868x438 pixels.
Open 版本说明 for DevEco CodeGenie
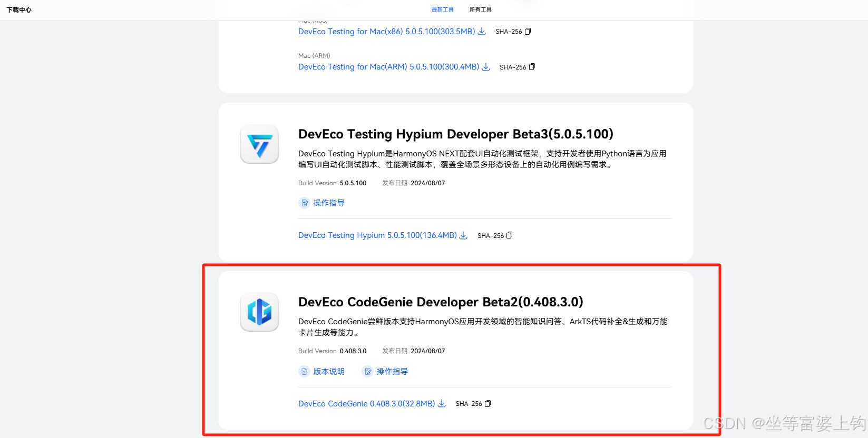click(x=329, y=372)
